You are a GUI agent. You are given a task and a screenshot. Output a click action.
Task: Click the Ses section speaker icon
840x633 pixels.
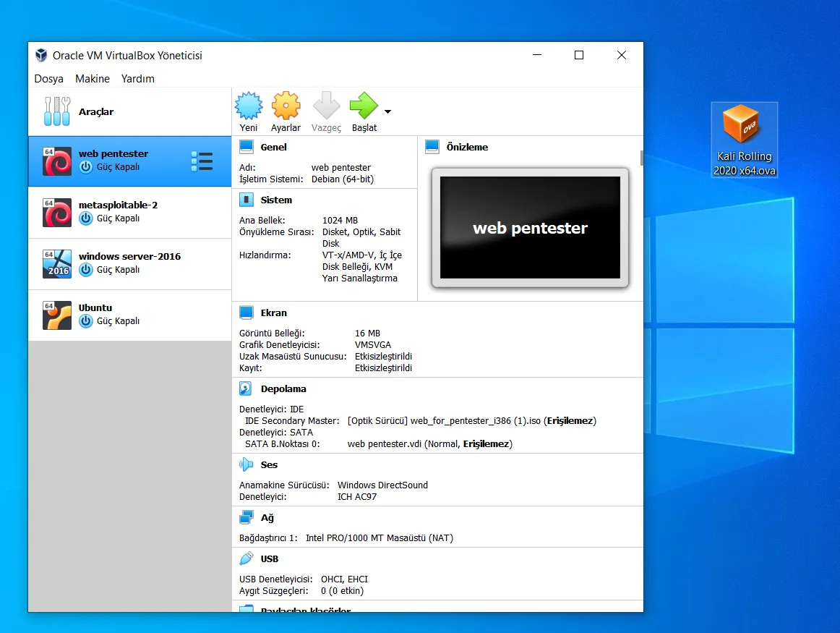[246, 464]
